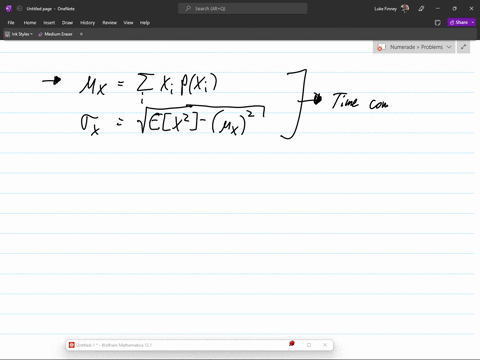Screen dimensions: 480x360
Task: Click the back arrow icon in title bar
Action: click(19, 9)
